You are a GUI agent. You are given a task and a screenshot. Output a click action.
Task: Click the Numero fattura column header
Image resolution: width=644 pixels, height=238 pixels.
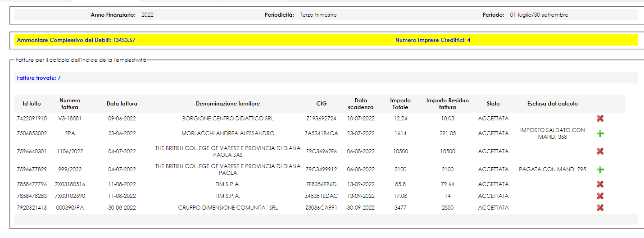pos(70,104)
